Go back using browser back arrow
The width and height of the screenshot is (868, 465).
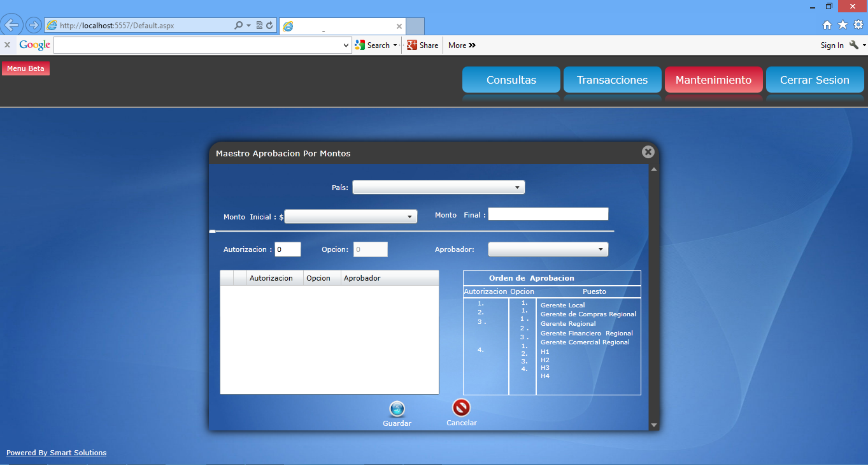click(x=11, y=25)
